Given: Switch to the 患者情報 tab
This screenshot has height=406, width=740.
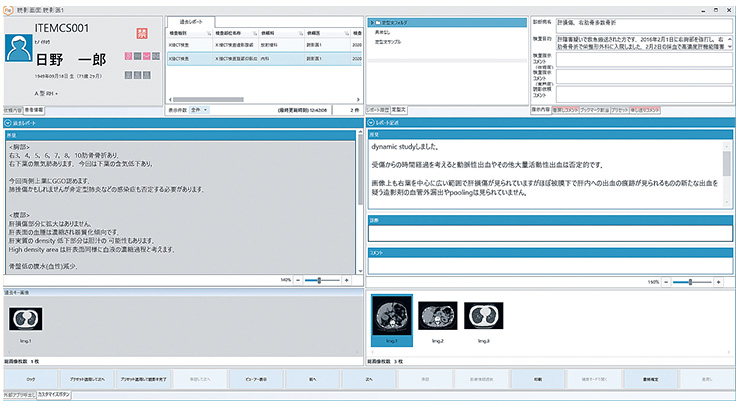Looking at the screenshot, I should 34,109.
